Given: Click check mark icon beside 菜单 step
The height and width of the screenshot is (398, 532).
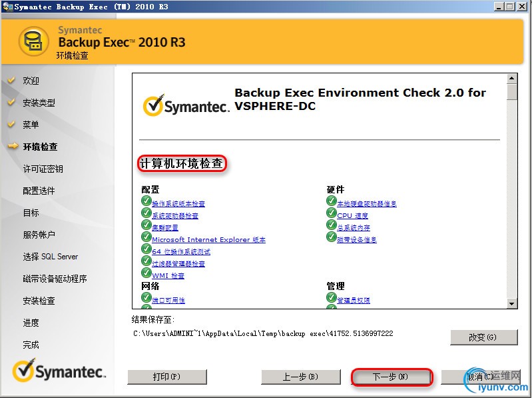Looking at the screenshot, I should [11, 124].
